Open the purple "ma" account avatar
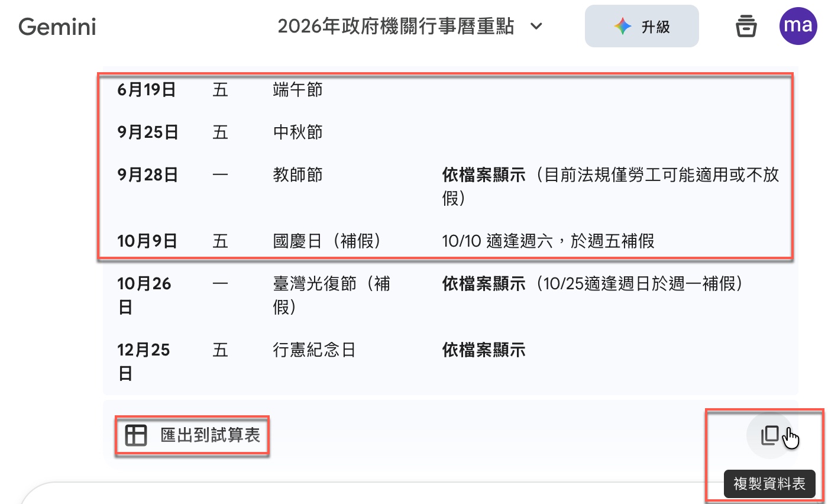 point(798,25)
